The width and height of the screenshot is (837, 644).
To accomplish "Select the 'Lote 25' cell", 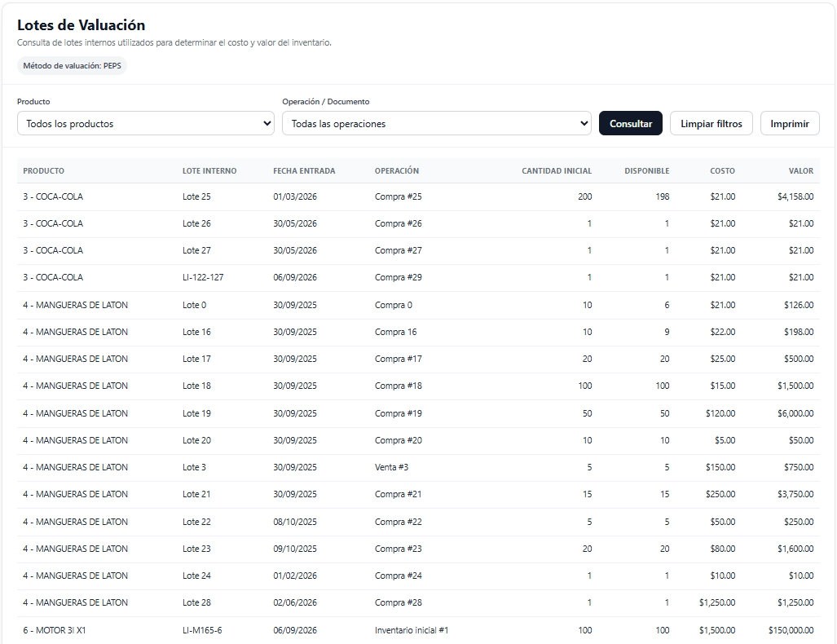I will point(196,196).
